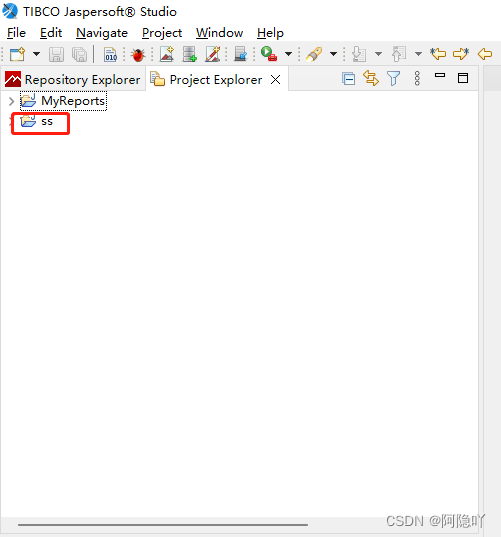
Task: Click the filter funnel icon
Action: [393, 78]
